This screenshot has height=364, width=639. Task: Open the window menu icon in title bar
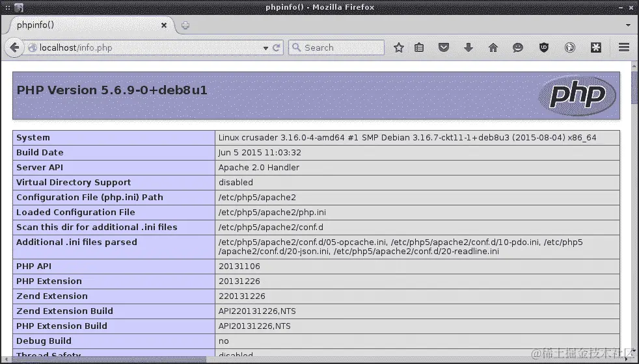click(x=19, y=7)
